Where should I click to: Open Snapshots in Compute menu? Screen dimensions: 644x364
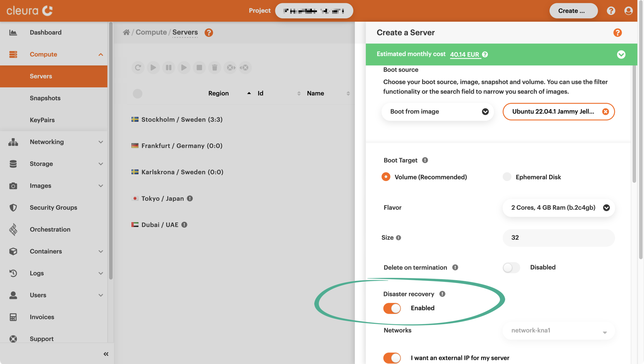click(x=45, y=98)
